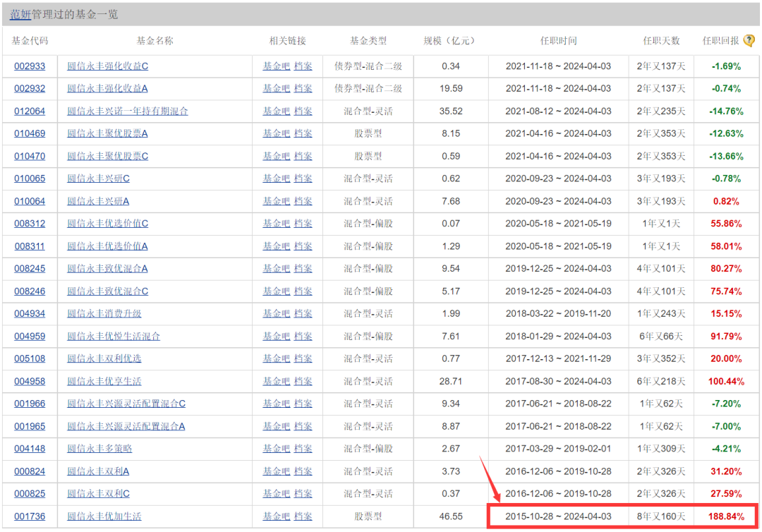This screenshot has height=532, width=762.
Task: Open 基金吧 link for 圆信永丰优加生活
Action: point(276,516)
